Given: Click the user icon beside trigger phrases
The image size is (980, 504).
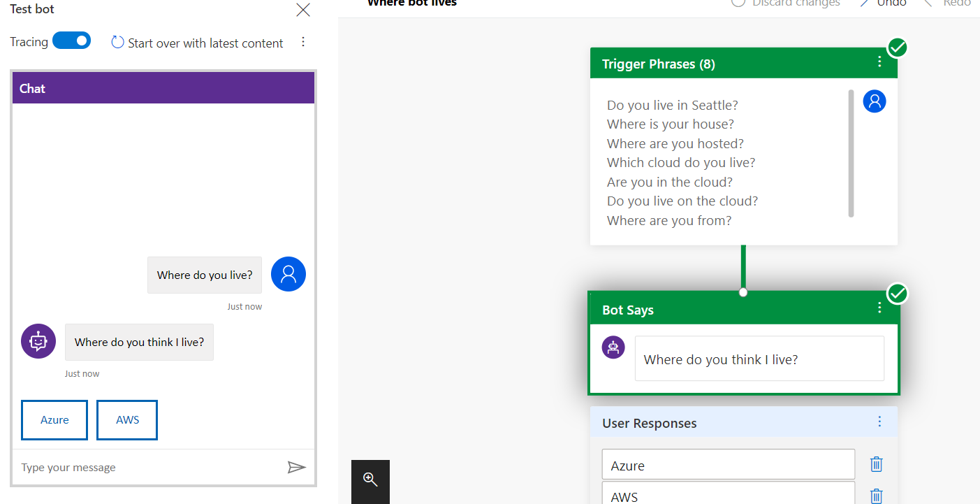Looking at the screenshot, I should (875, 101).
